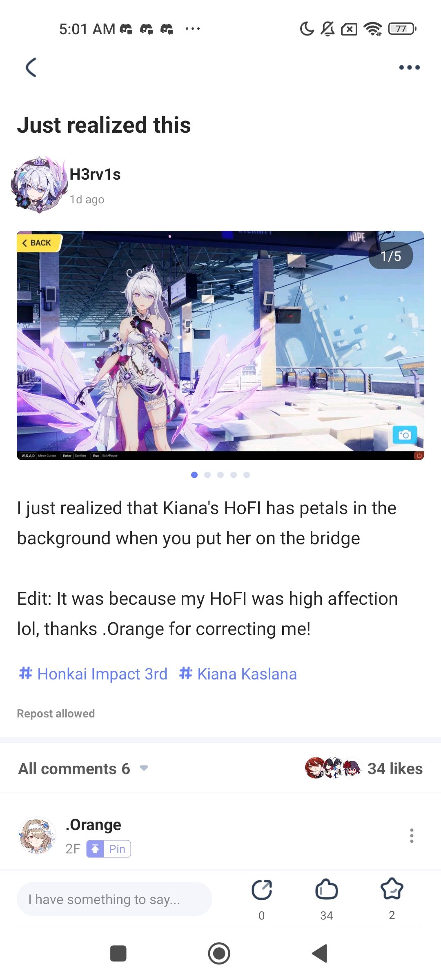Open the post options three-dot menu
Viewport: 441px width, 980px height.
[x=409, y=67]
